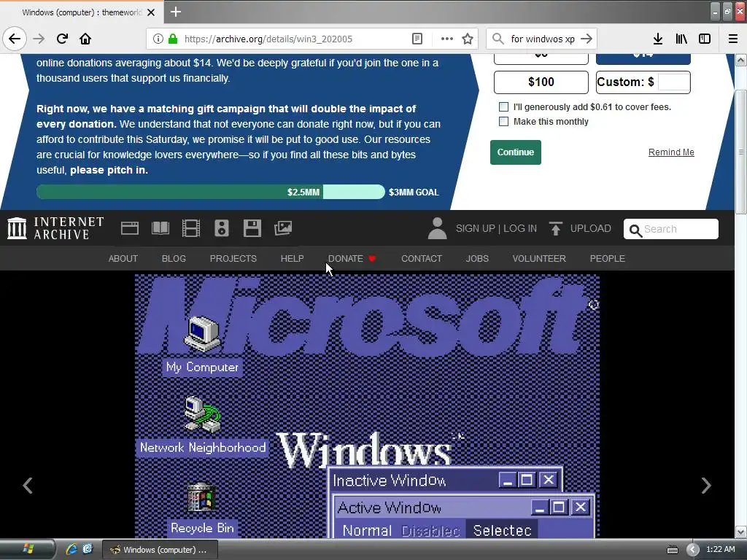The width and height of the screenshot is (747, 560).
Task: Close the 'Windows (computer)' browser tab
Action: tap(151, 12)
